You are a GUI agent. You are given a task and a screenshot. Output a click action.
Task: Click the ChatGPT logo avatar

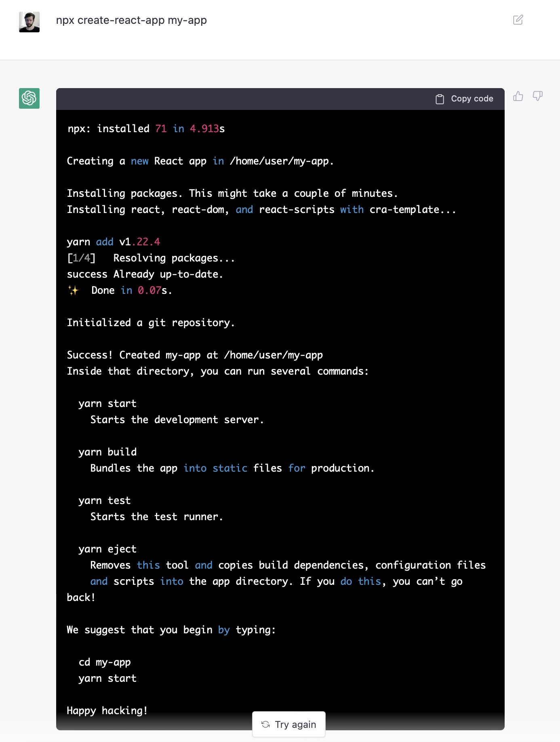[x=29, y=98]
